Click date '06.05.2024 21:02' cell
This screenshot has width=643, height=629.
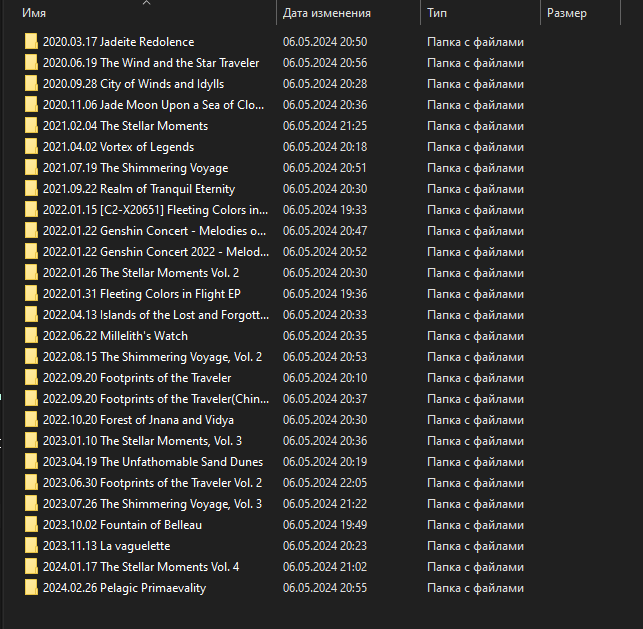click(325, 567)
